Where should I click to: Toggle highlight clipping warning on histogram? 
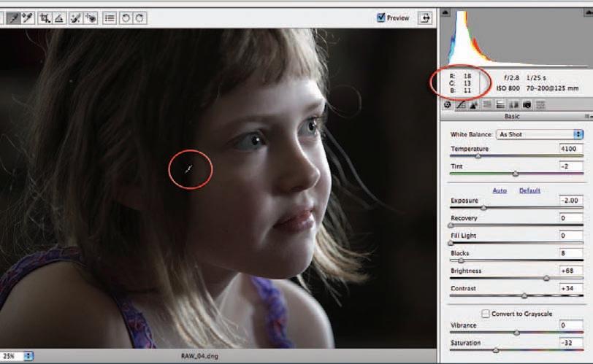589,12
